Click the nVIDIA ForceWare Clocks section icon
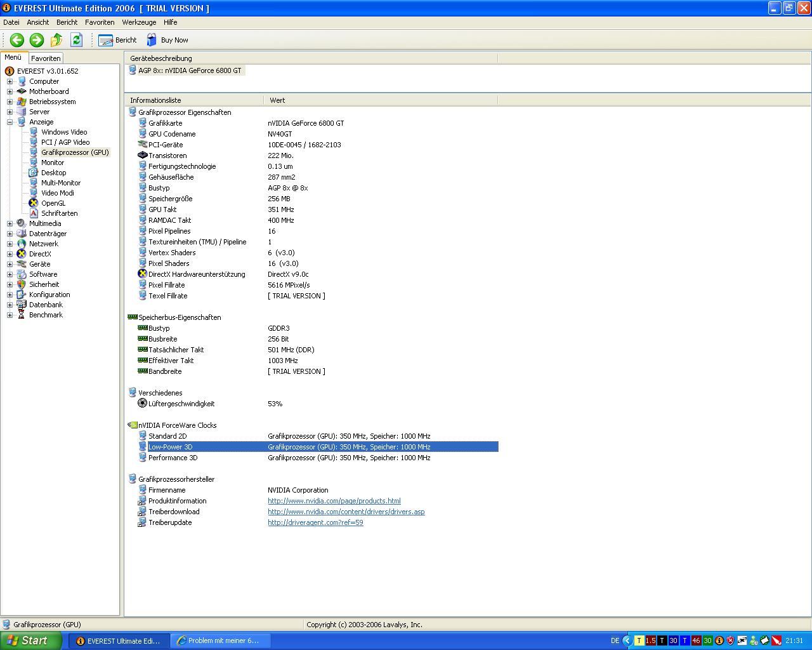 point(132,425)
